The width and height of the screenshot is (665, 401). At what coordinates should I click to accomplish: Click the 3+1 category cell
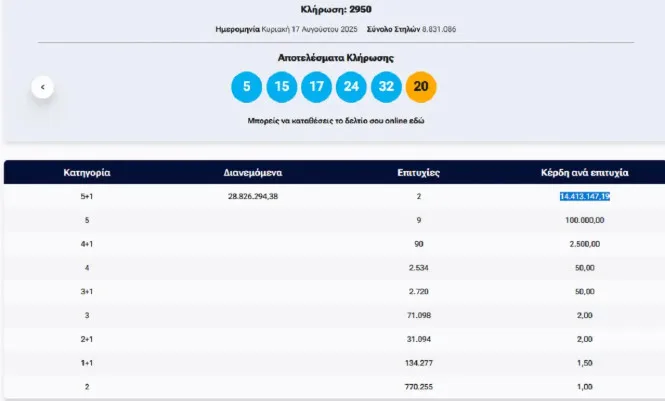(87, 292)
